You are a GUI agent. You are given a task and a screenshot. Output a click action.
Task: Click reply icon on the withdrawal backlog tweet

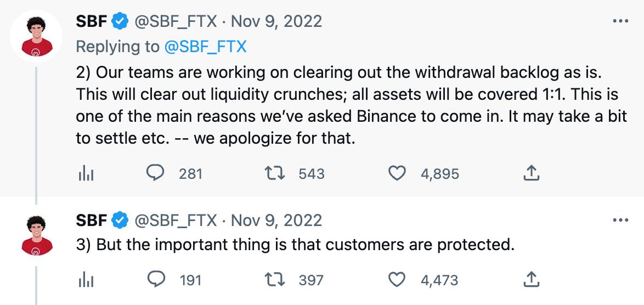156,173
